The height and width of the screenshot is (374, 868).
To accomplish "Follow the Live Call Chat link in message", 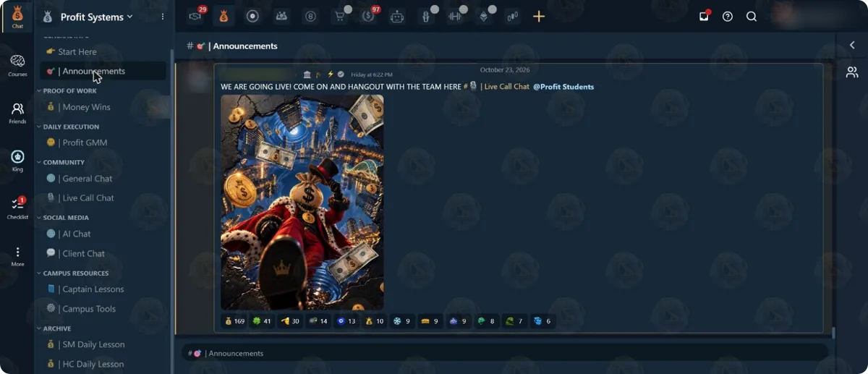I will [496, 87].
